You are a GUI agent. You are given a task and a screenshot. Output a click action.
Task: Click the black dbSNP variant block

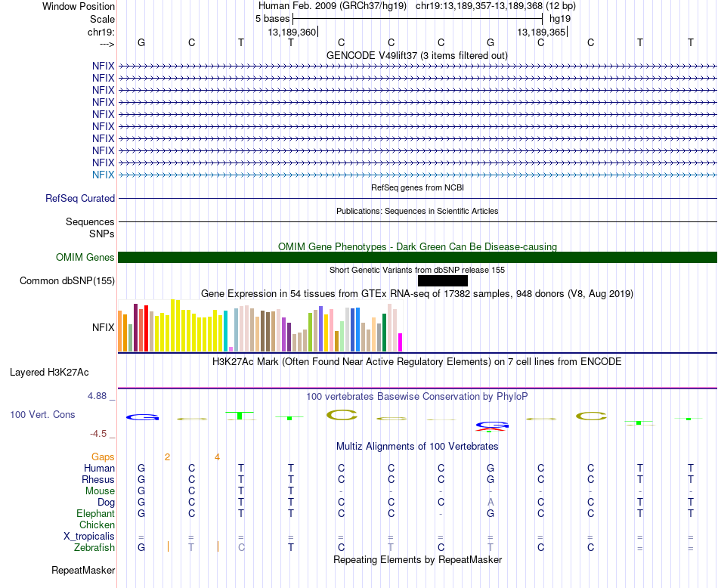443,280
